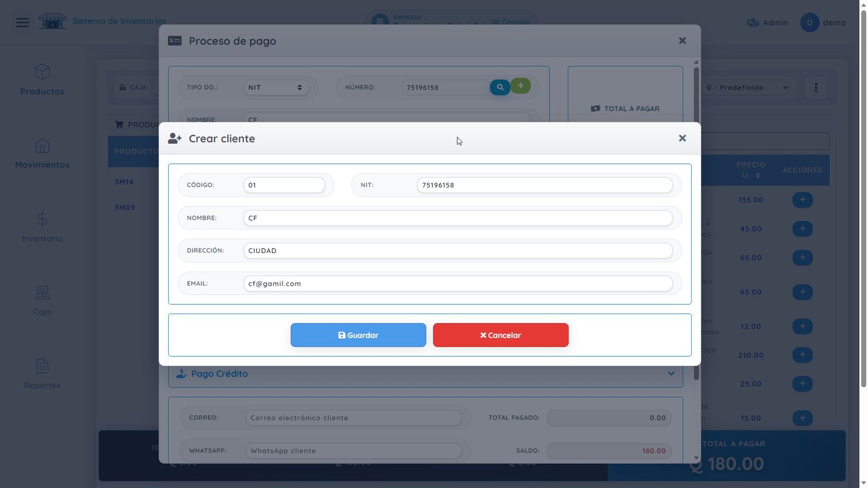Cancel client creation with Cancelar
The image size is (868, 488).
[501, 335]
